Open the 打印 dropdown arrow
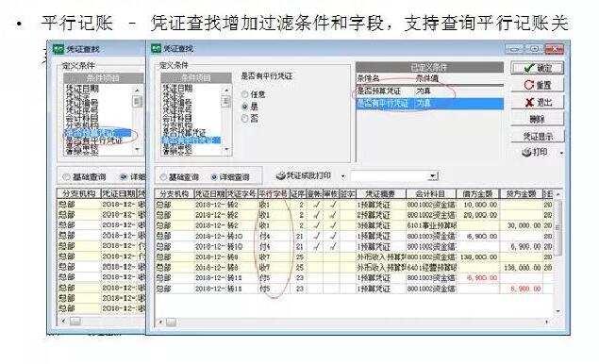 [561, 153]
